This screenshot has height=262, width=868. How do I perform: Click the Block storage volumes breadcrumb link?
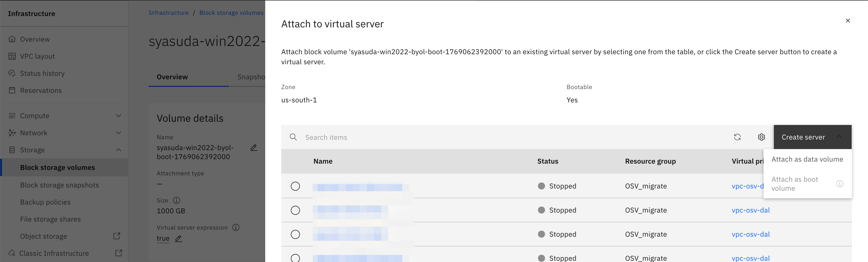[x=231, y=13]
